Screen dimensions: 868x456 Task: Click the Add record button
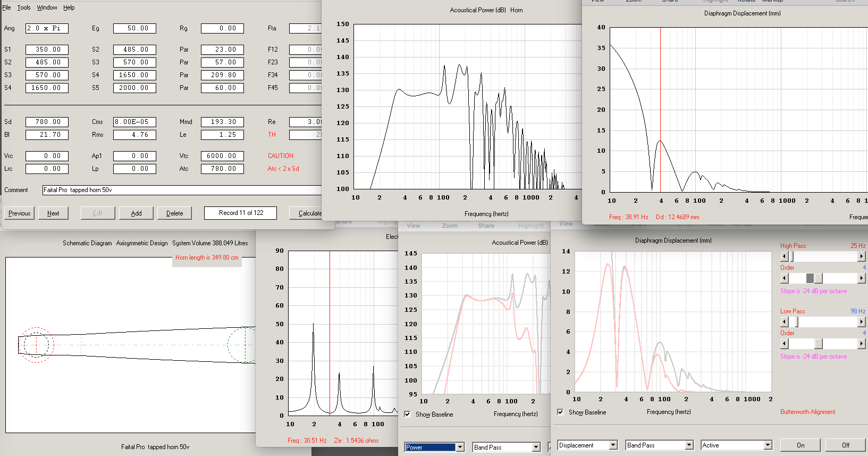pyautogui.click(x=137, y=213)
